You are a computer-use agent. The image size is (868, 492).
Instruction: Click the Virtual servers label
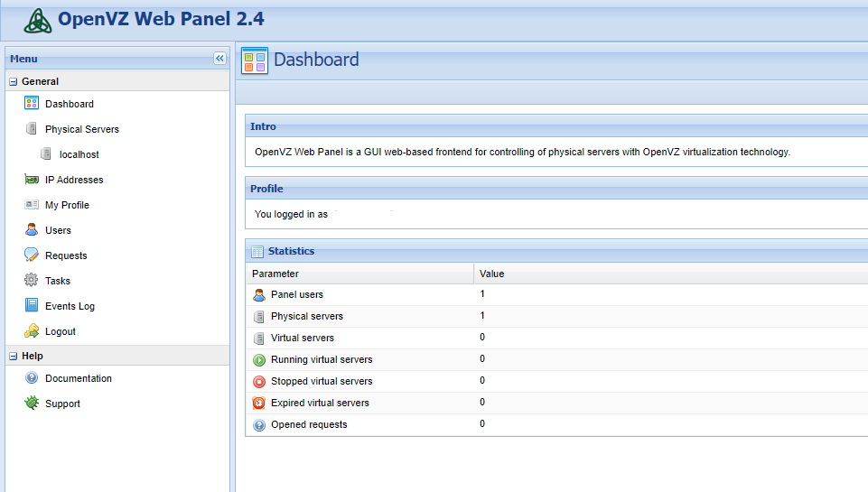click(x=303, y=338)
